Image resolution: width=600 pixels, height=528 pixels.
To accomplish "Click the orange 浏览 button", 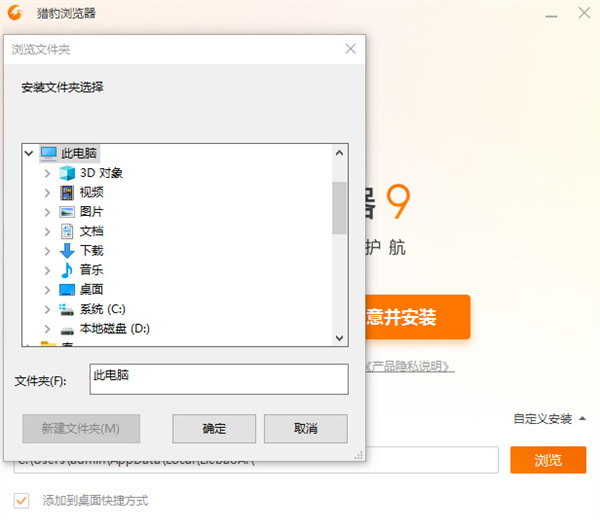I will [548, 460].
